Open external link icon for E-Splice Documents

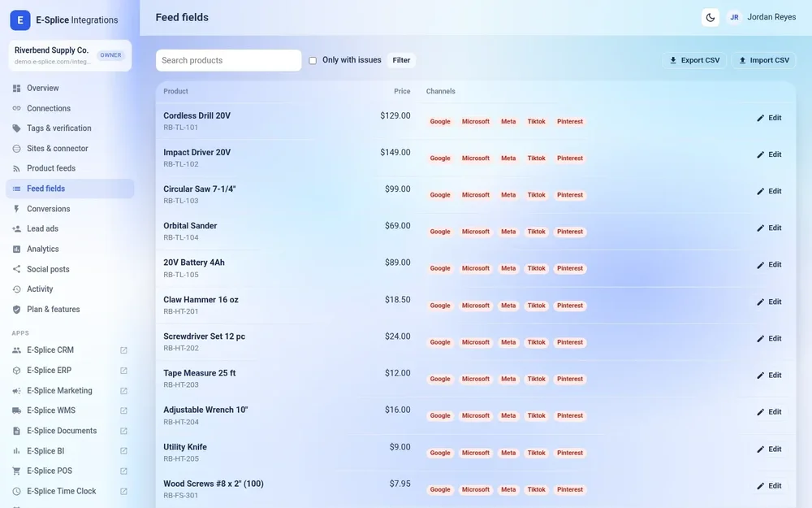(123, 431)
